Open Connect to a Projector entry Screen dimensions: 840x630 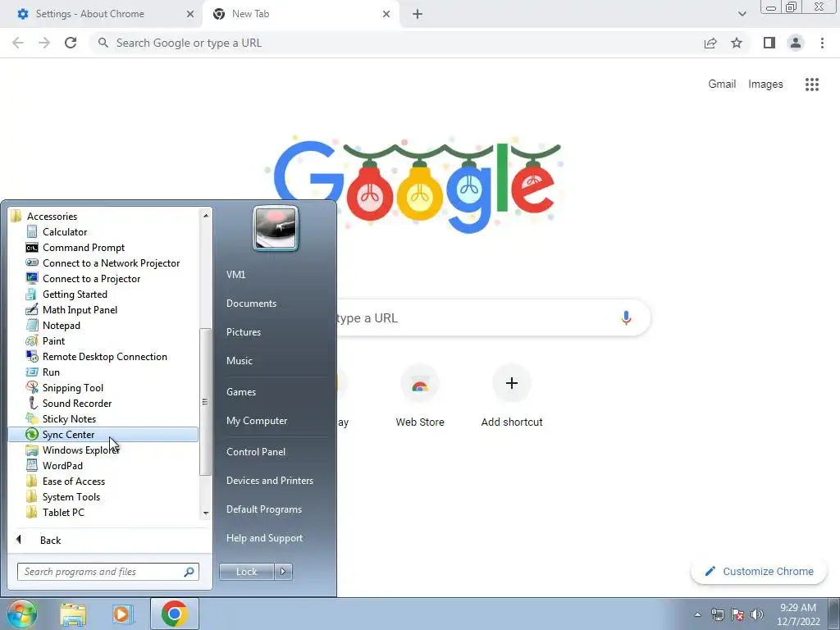91,279
